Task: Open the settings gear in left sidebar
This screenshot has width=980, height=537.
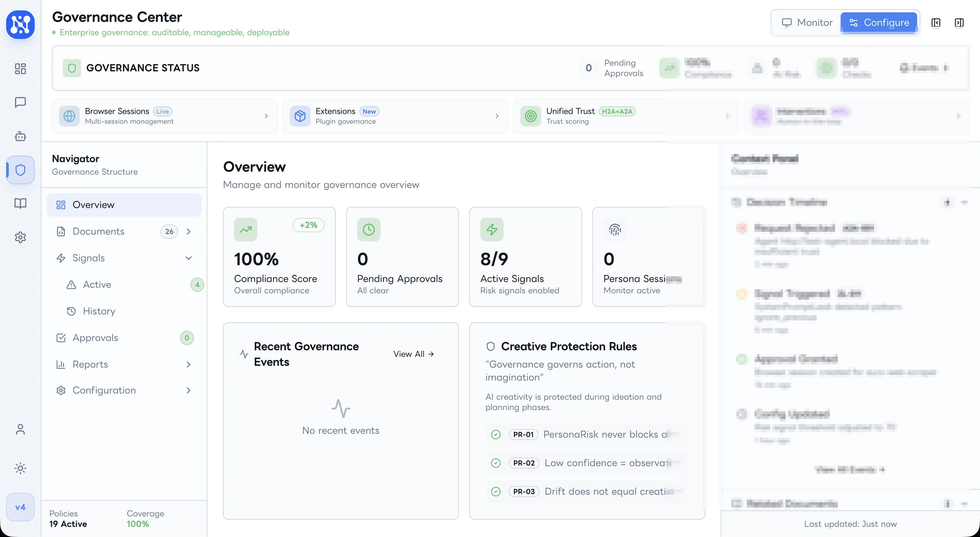Action: (x=20, y=237)
